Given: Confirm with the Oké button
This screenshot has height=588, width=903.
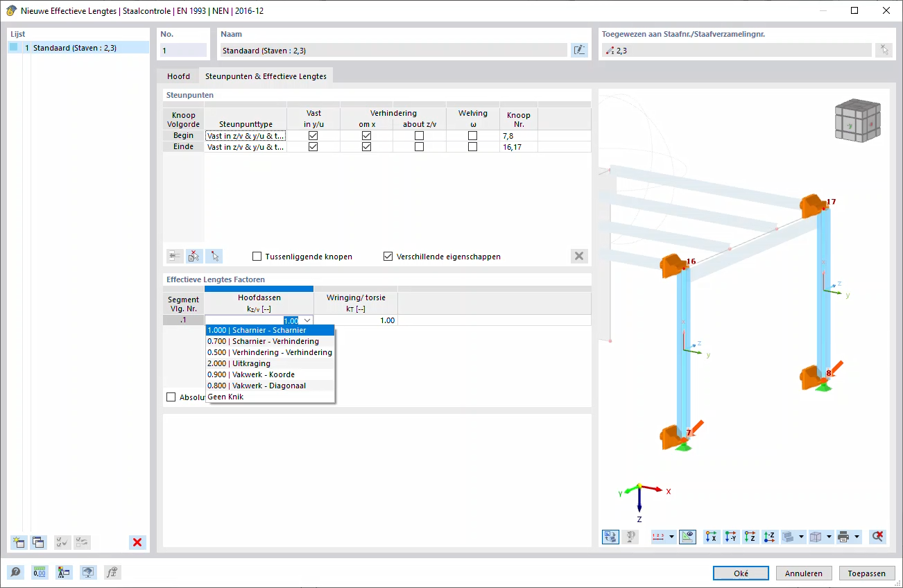Looking at the screenshot, I should click(x=740, y=573).
